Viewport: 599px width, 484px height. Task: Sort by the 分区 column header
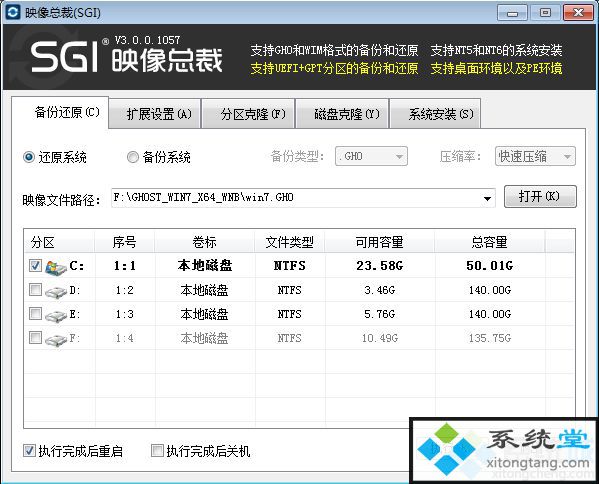coord(60,242)
